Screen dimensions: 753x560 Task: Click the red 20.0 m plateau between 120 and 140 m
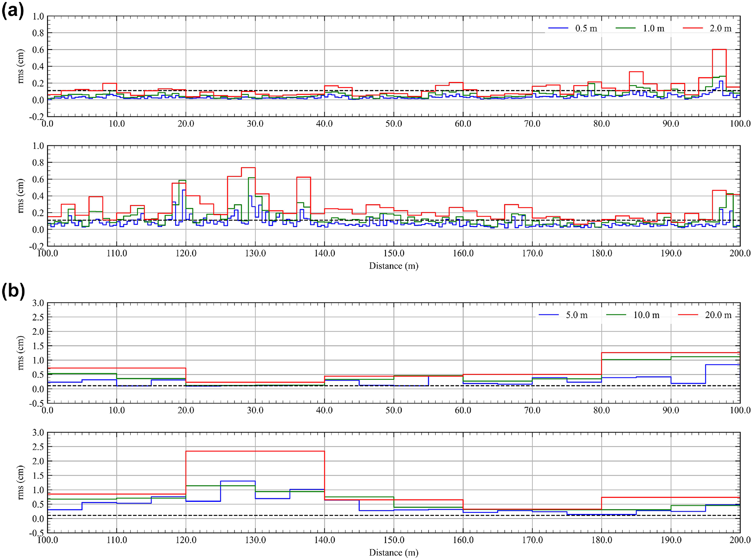coord(255,451)
